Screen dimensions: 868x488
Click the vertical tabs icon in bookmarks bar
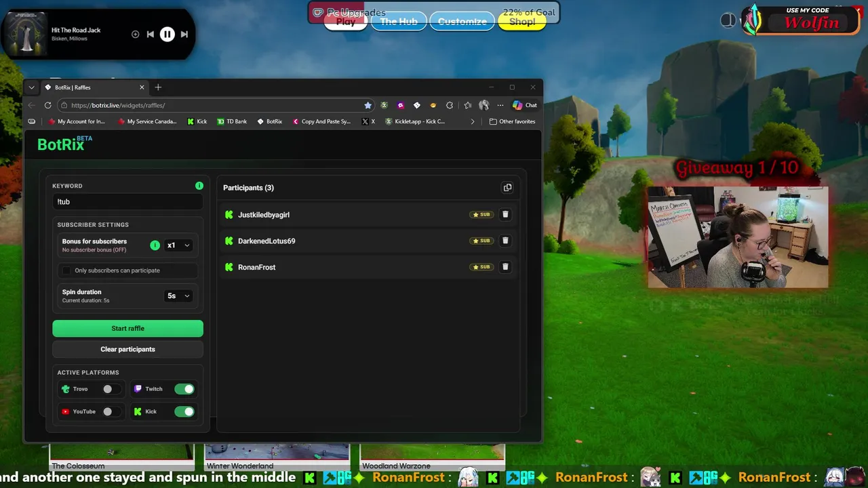click(32, 121)
